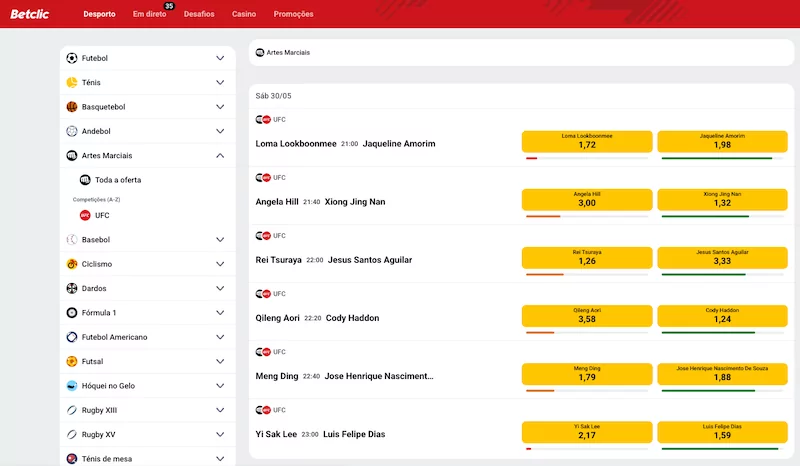The height and width of the screenshot is (466, 800).
Task: Choose Cody Haddon odds 1,24
Action: click(x=722, y=316)
